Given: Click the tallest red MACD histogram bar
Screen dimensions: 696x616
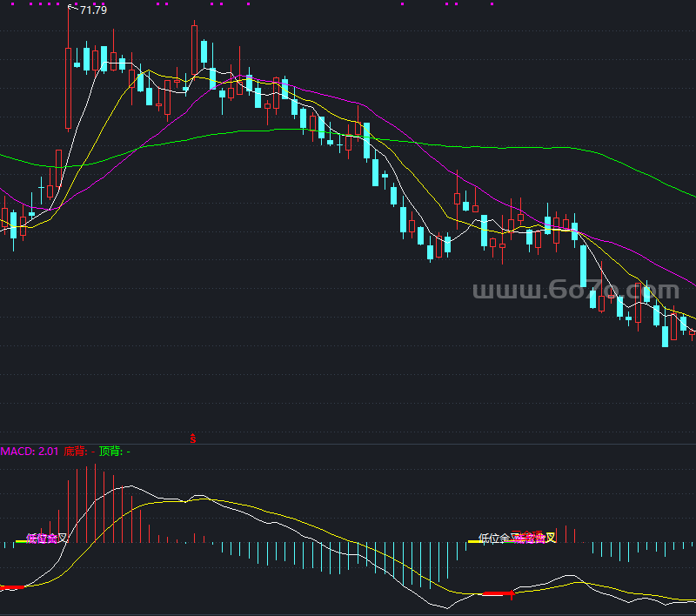Looking at the screenshot, I should coord(95,503).
